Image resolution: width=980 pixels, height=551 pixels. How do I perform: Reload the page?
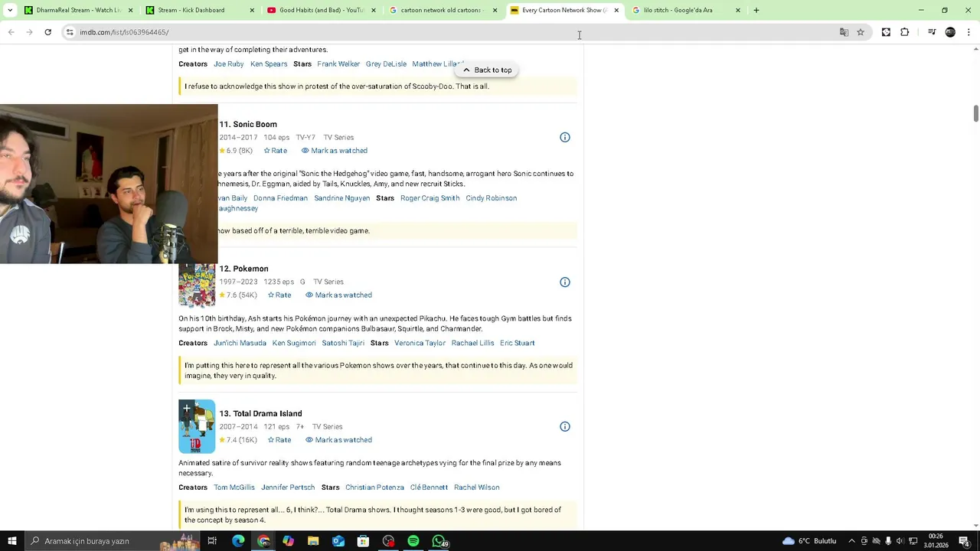pyautogui.click(x=47, y=32)
